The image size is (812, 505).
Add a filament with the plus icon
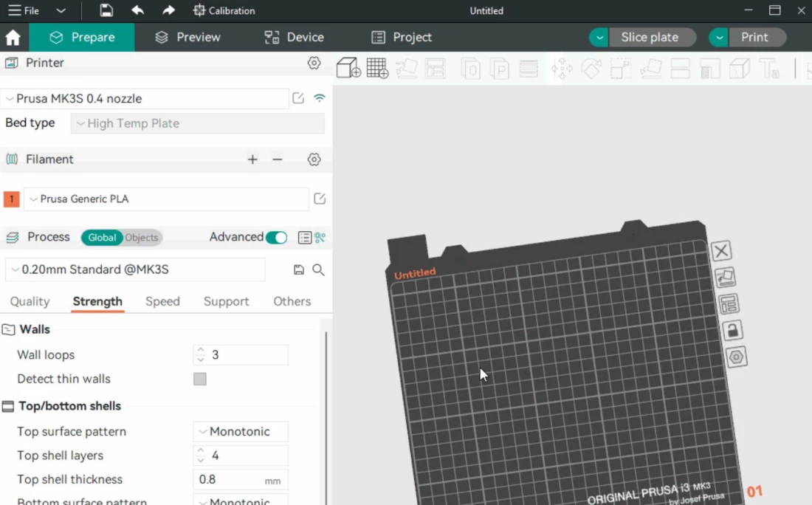252,159
